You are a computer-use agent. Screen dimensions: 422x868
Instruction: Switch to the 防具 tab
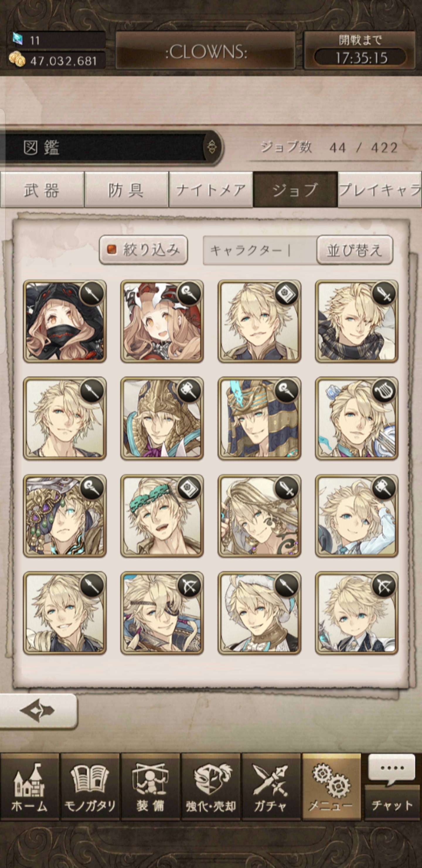[x=126, y=190]
